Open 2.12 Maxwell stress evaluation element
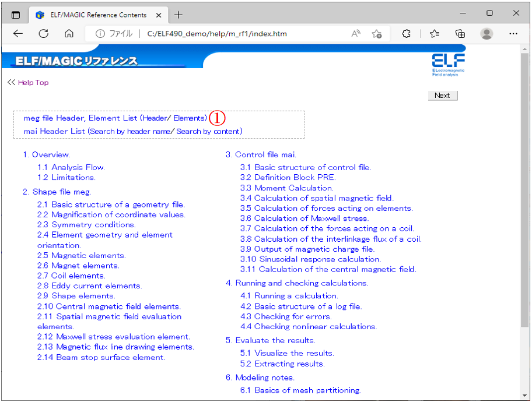The height and width of the screenshot is (402, 532). pos(114,337)
